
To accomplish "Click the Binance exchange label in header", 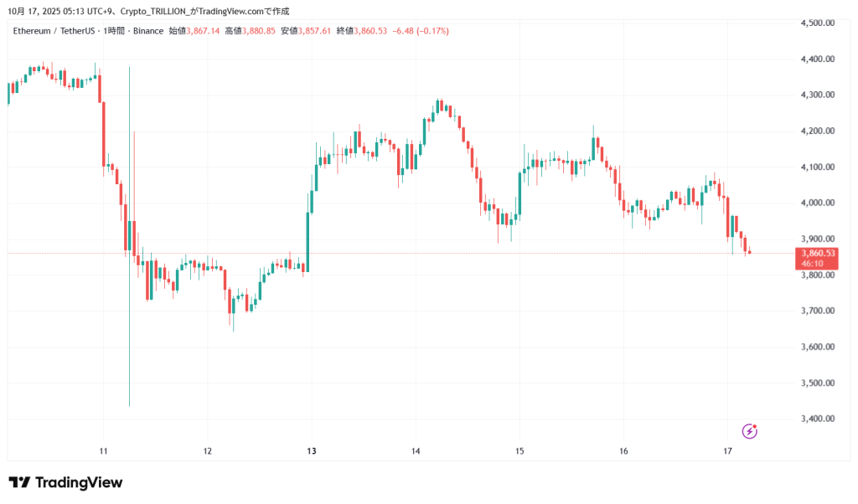I will [x=147, y=31].
